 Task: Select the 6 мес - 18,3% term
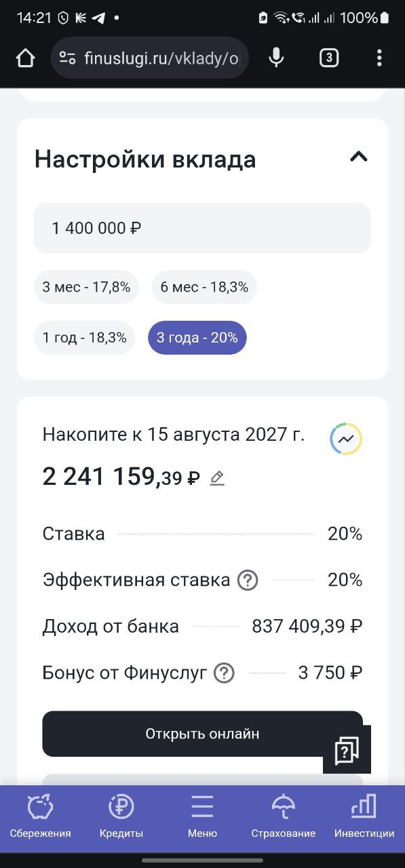click(x=204, y=287)
